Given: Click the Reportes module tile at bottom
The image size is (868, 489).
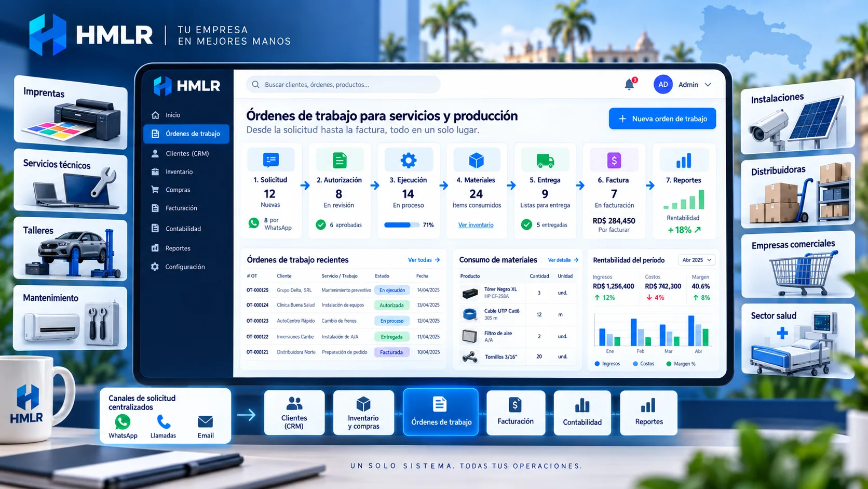Looking at the screenshot, I should pyautogui.click(x=649, y=413).
